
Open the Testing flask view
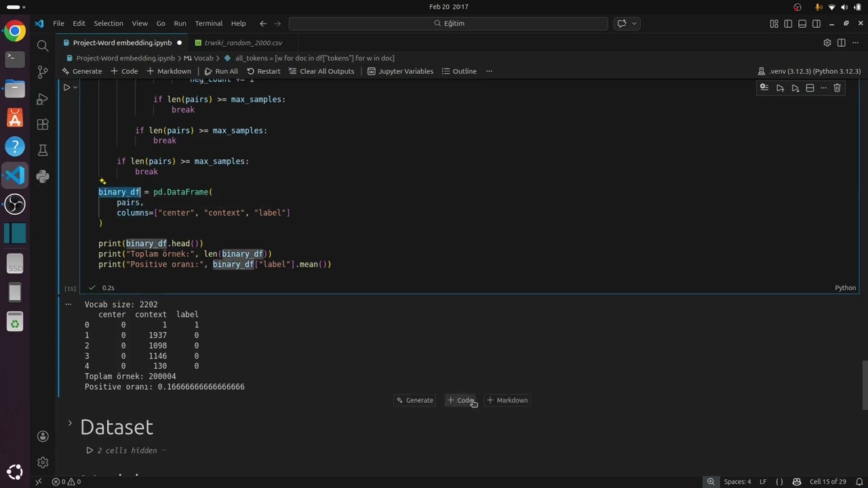click(43, 150)
